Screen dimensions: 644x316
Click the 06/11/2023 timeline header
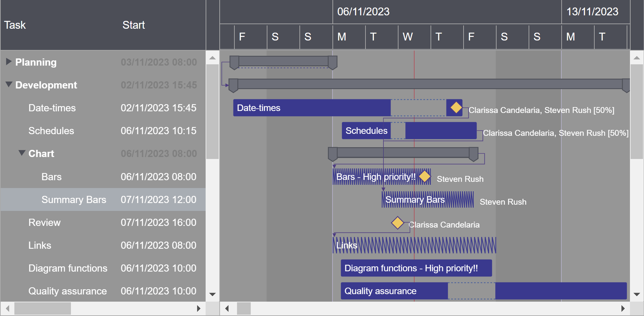(x=364, y=12)
